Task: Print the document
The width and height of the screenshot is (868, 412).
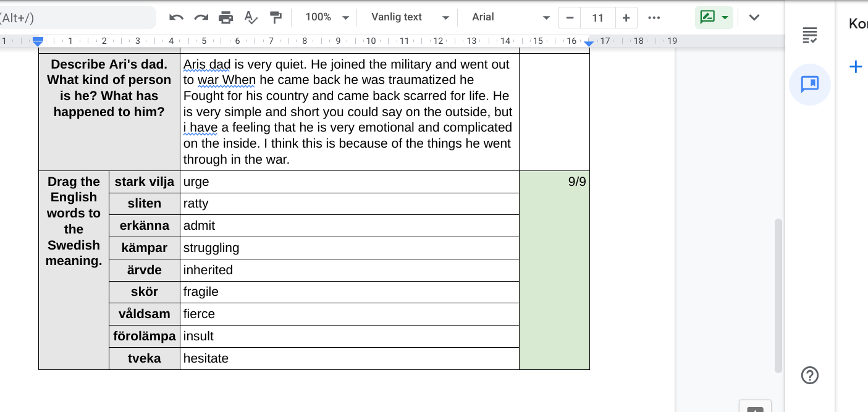Action: [x=225, y=17]
